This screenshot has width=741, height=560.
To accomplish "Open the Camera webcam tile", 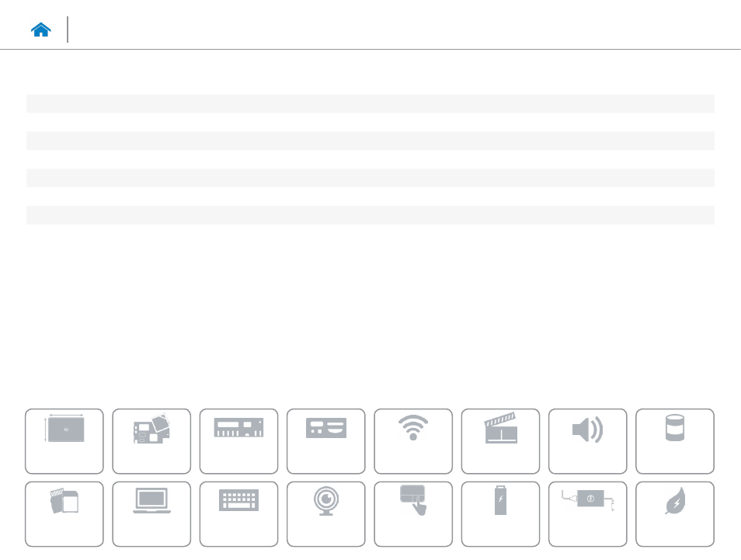I will (325, 513).
